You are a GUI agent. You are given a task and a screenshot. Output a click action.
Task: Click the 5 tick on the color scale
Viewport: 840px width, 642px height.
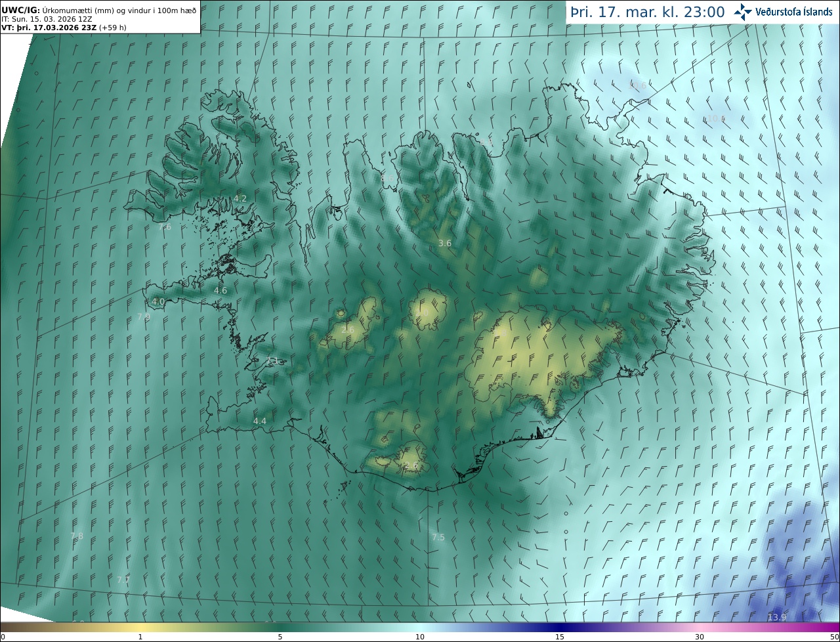point(280,637)
